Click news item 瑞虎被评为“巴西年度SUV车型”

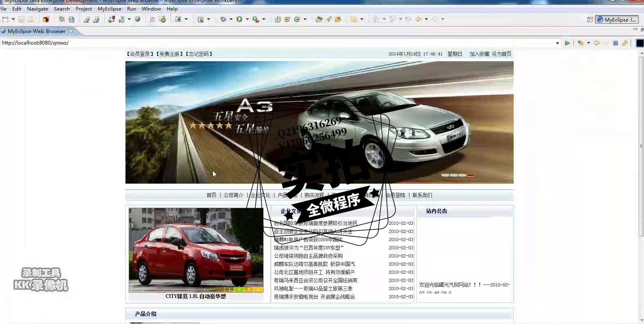[309, 248]
